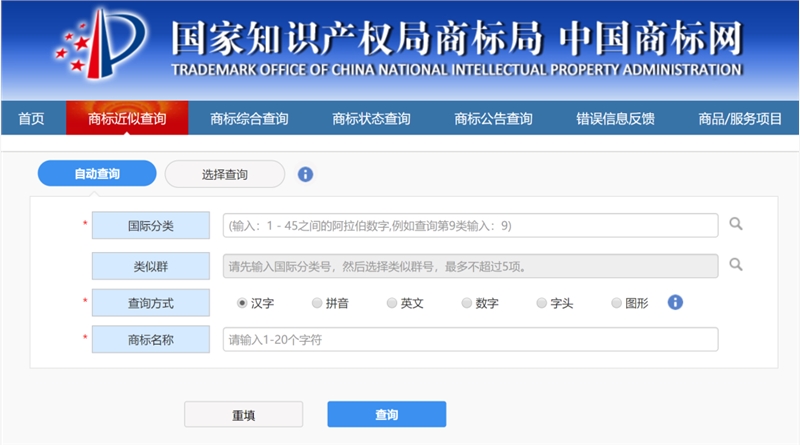Open the 商标公告查询 menu item
This screenshot has height=445, width=800.
(493, 119)
